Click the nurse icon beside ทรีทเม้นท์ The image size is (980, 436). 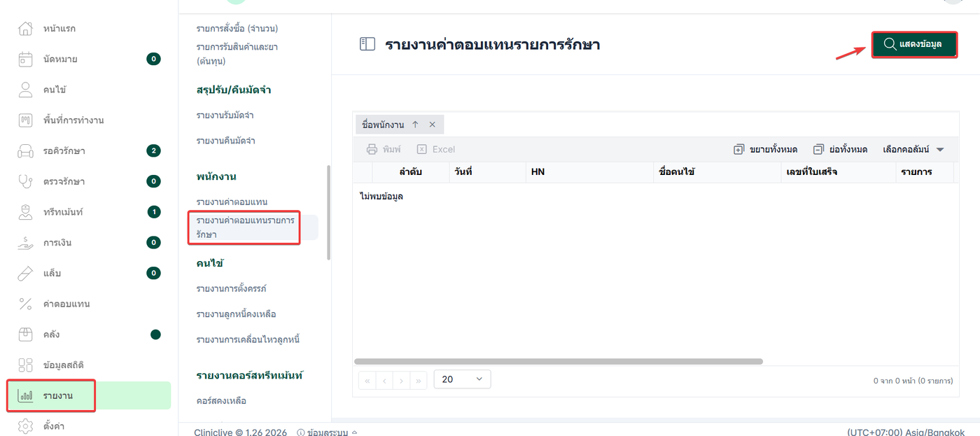click(x=25, y=212)
